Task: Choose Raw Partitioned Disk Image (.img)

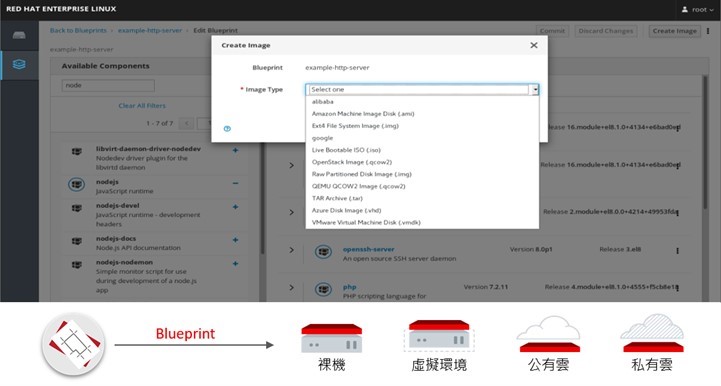Action: [x=422, y=174]
